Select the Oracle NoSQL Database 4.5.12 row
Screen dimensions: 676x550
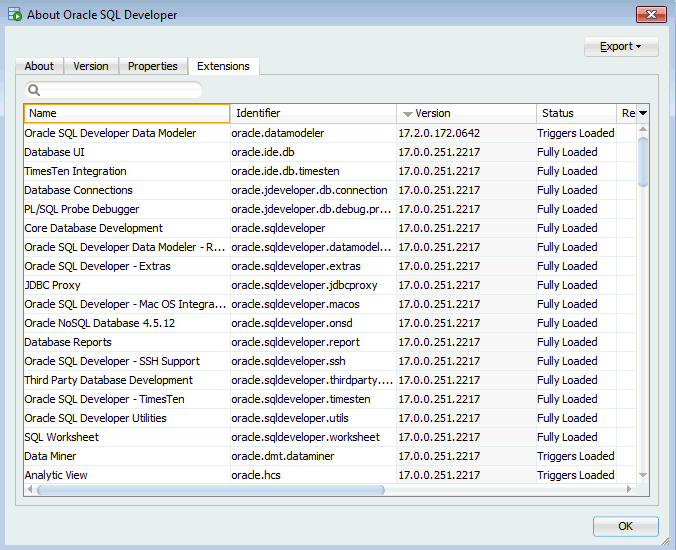(330, 323)
